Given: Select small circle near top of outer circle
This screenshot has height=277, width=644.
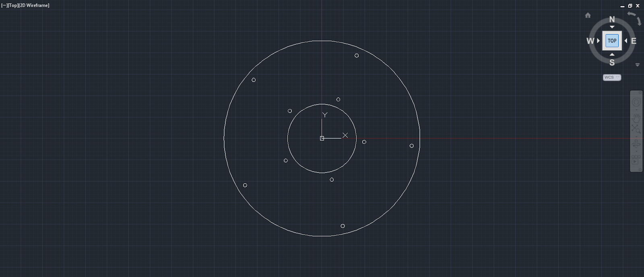Looking at the screenshot, I should pos(357,55).
